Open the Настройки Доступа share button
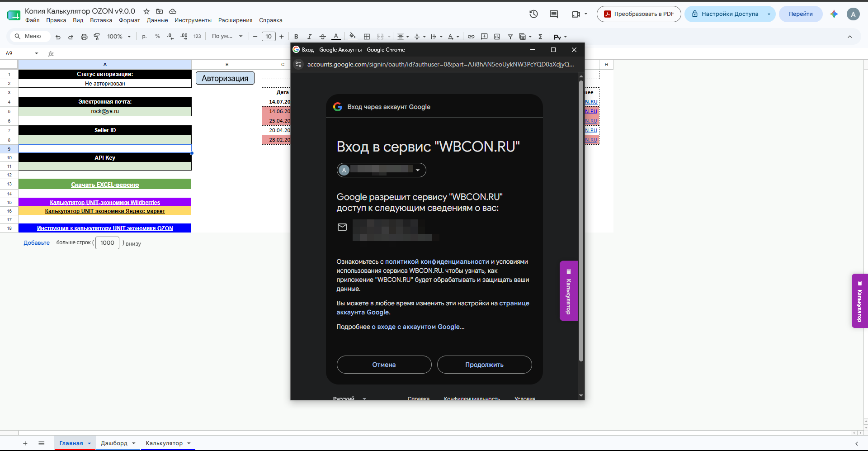The height and width of the screenshot is (451, 868). (724, 14)
